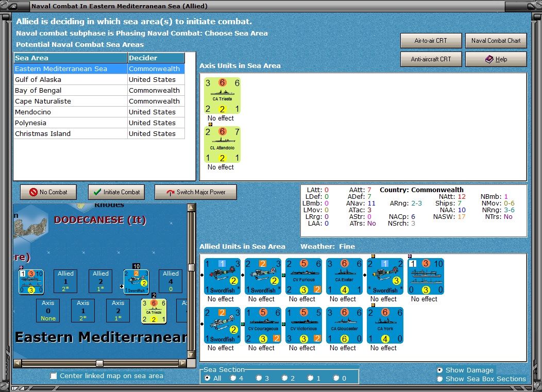This screenshot has height=392, width=542.
Task: Select sea section 0 radio button
Action: [336, 378]
